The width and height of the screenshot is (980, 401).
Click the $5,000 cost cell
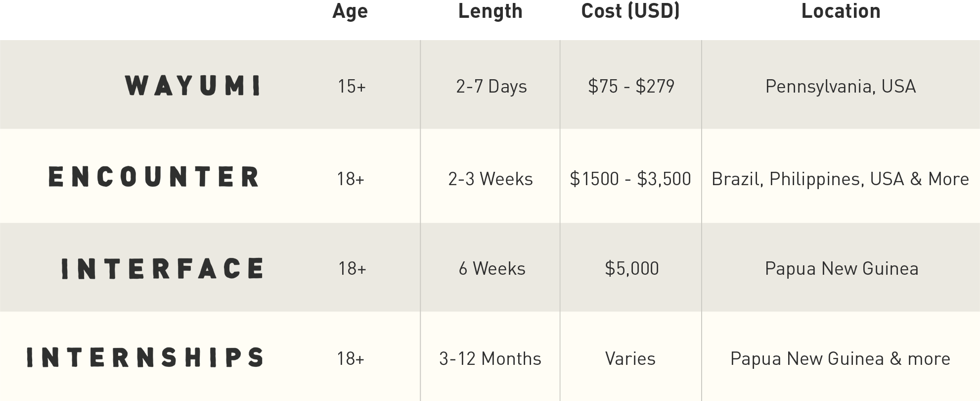pyautogui.click(x=632, y=268)
